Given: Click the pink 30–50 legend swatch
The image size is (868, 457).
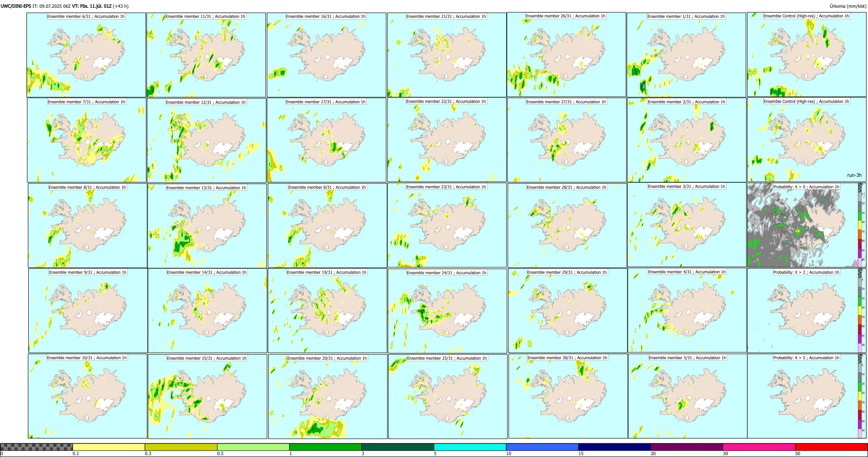Looking at the screenshot, I should point(759,447).
